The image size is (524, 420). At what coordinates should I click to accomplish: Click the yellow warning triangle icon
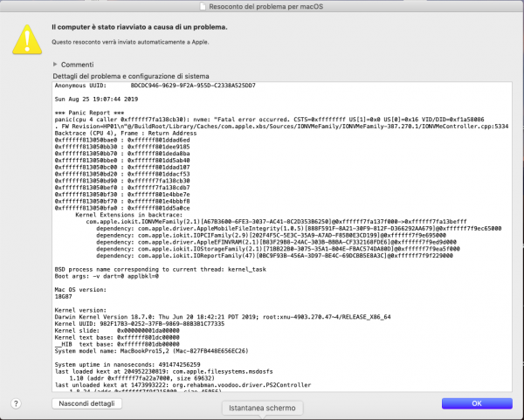27,39
